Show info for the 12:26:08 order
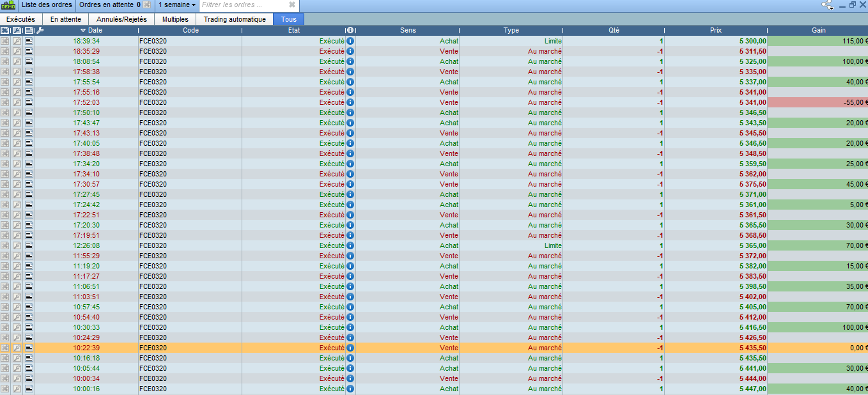 point(350,245)
